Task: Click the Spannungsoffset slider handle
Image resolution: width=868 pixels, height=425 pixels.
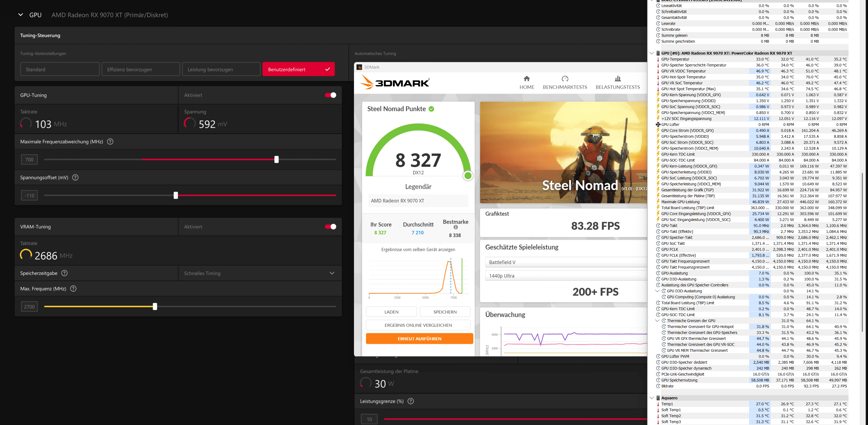Action: click(176, 195)
